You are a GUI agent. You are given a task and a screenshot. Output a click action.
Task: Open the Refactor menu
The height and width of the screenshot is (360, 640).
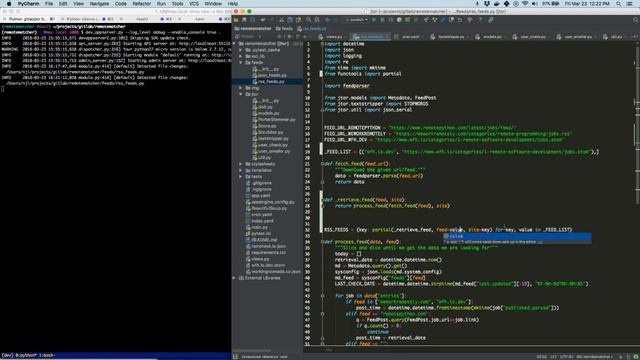142,4
